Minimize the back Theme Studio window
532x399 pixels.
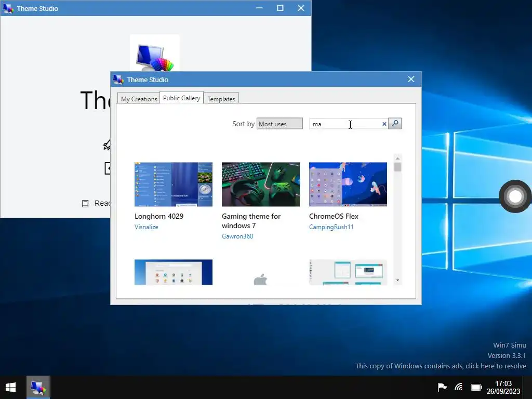pyautogui.click(x=259, y=8)
